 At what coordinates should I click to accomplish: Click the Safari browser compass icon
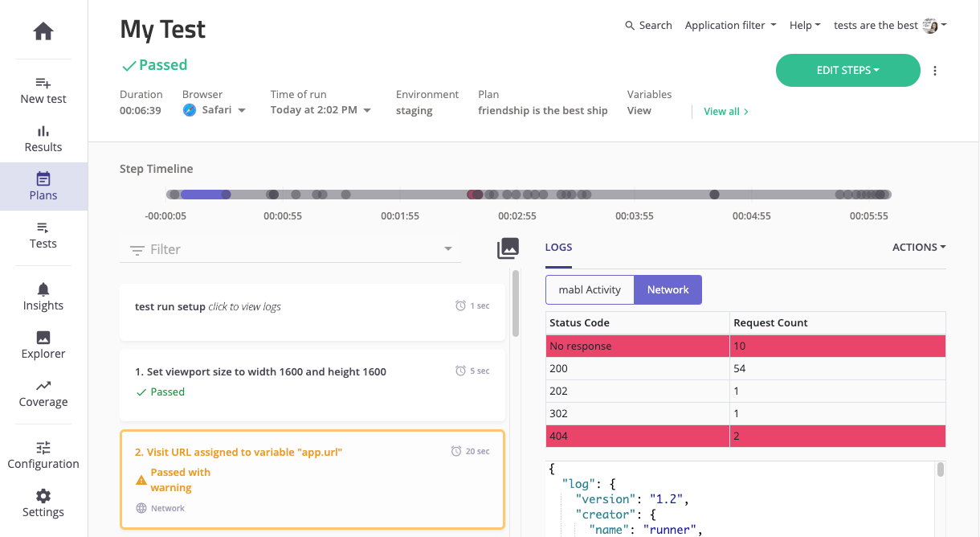coord(190,110)
